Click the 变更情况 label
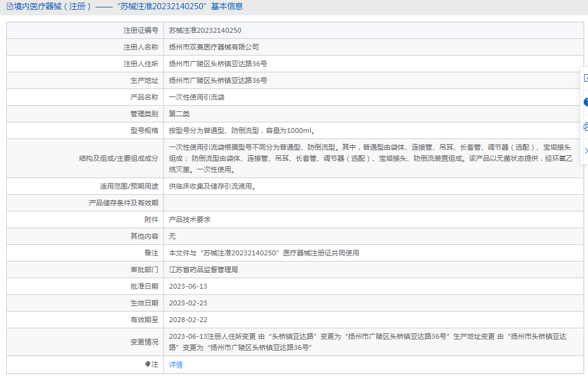Screen dimensions: 588x379 (144, 342)
